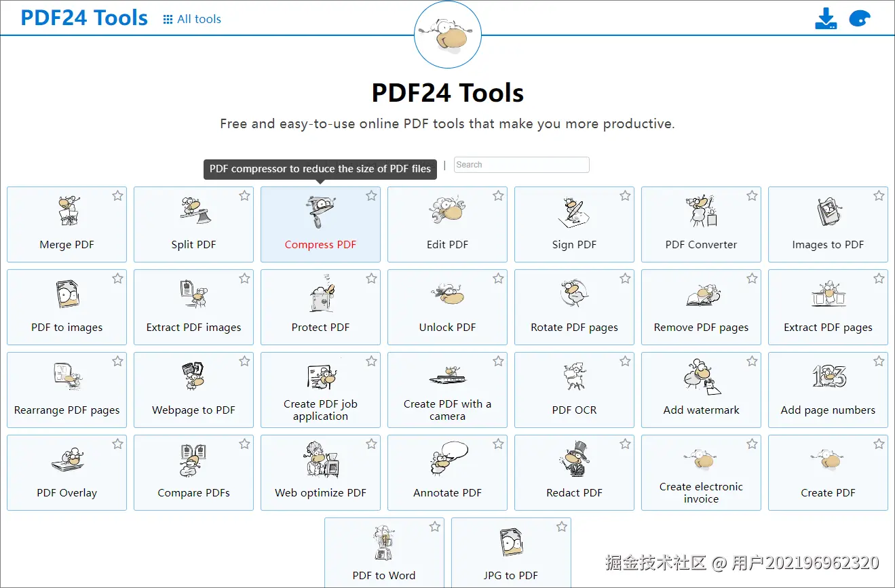
Task: Click the 'Annotate PDF' label
Action: tap(447, 493)
